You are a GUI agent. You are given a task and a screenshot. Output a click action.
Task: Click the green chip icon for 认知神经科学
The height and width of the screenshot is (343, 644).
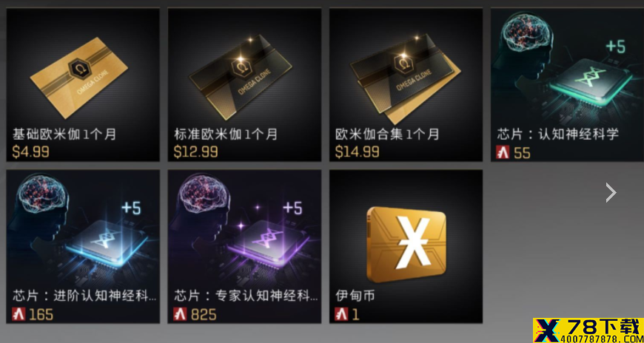point(591,84)
